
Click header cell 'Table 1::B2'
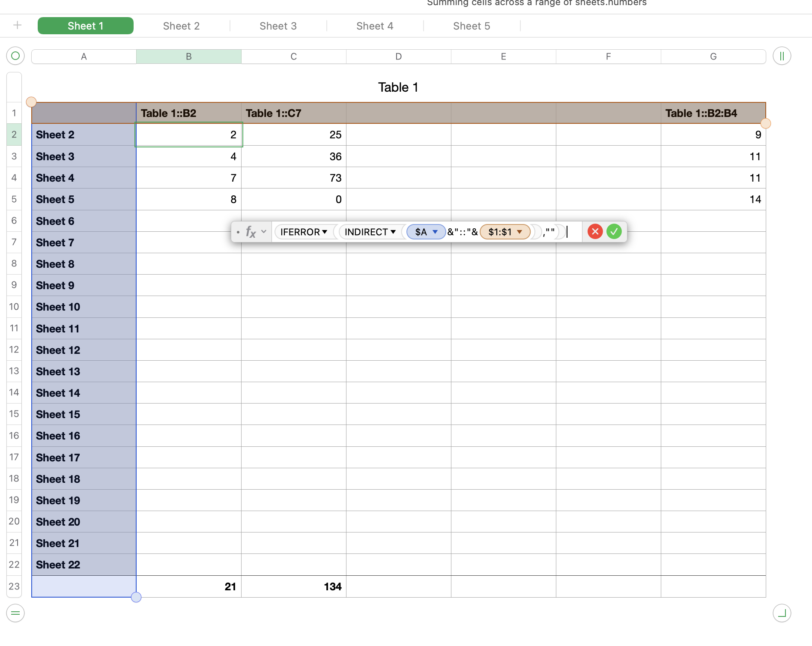click(x=189, y=113)
